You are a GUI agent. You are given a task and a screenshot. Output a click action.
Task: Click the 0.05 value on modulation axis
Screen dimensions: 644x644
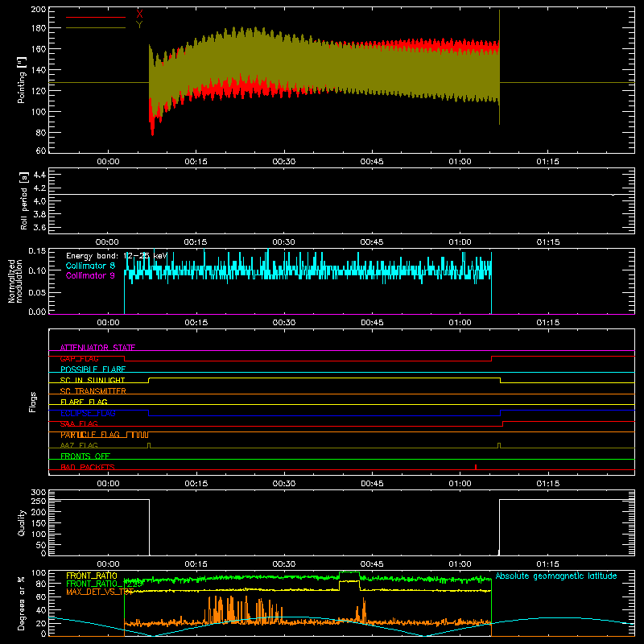coord(37,292)
